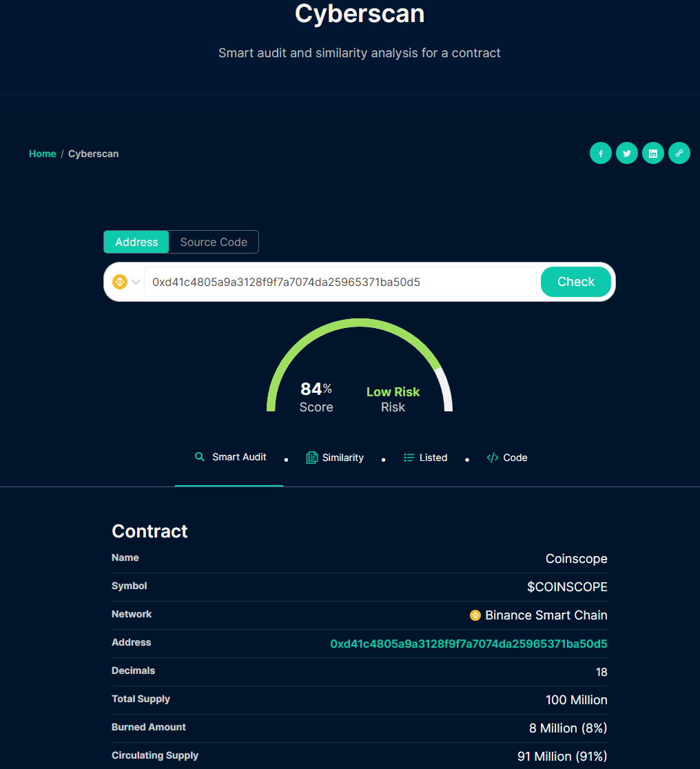This screenshot has width=700, height=769.
Task: Switch input mode to Source Code
Action: (214, 242)
